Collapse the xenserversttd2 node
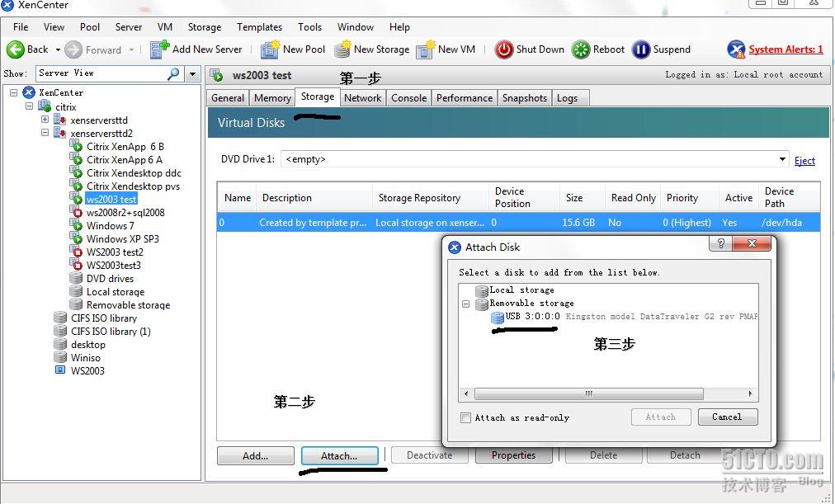The image size is (835, 504). coord(45,133)
